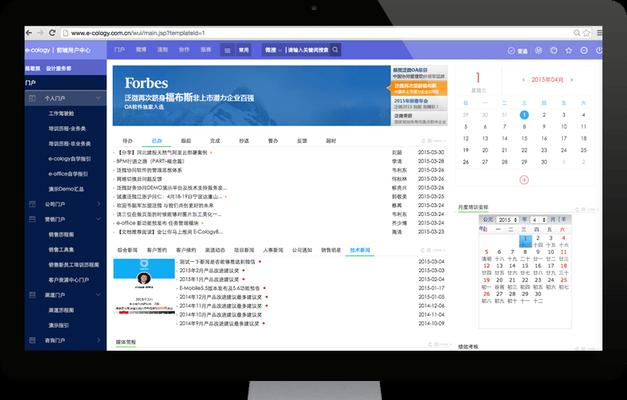Open 销售工具集 in the sidebar

pyautogui.click(x=61, y=250)
